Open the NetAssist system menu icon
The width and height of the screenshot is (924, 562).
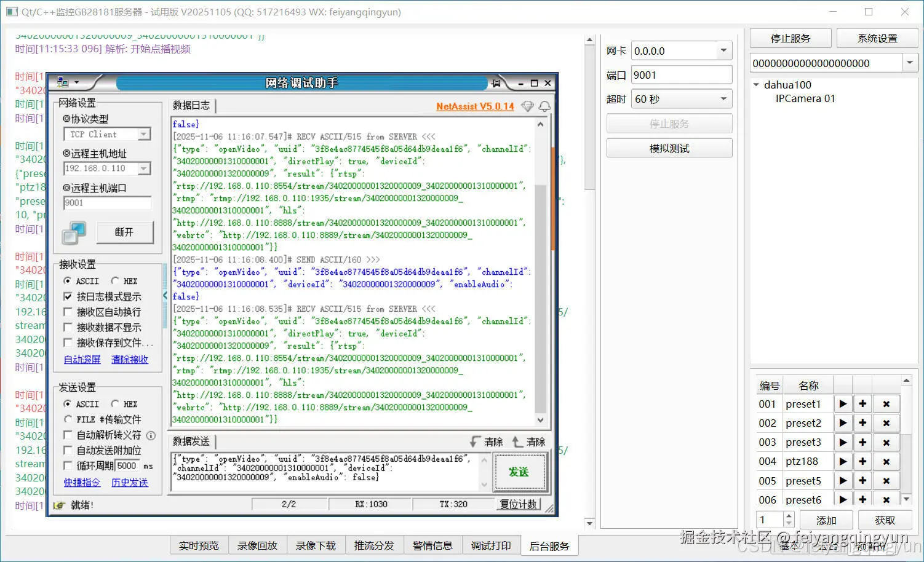pyautogui.click(x=63, y=82)
